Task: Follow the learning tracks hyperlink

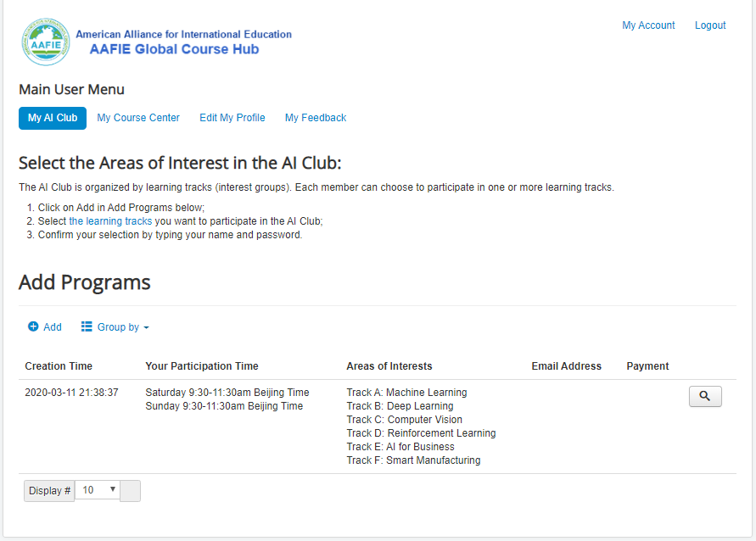Action: point(110,221)
